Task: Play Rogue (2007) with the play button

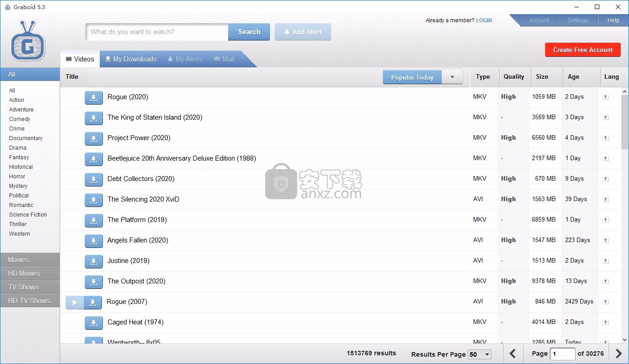Action: click(x=75, y=302)
